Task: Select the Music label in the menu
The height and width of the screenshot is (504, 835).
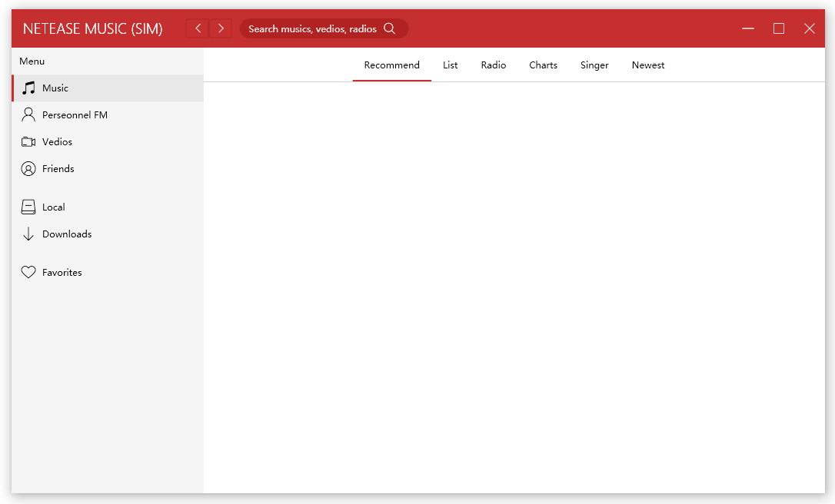Action: [x=55, y=88]
